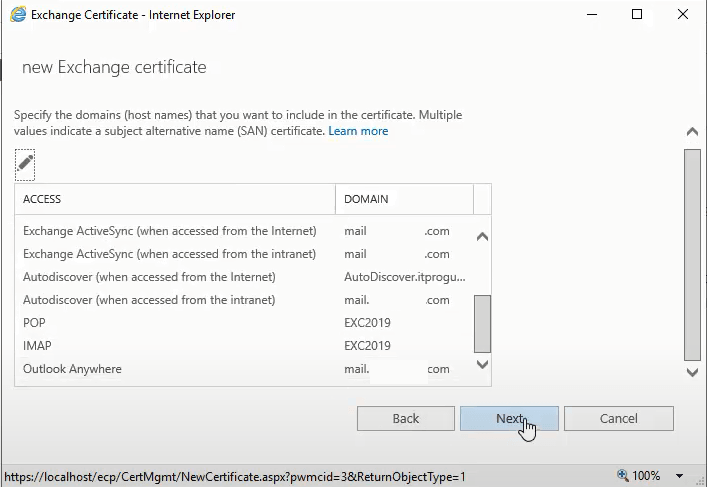Viewport: 707px width, 487px height.
Task: Click the pencil edit icon above the table
Action: tap(25, 165)
